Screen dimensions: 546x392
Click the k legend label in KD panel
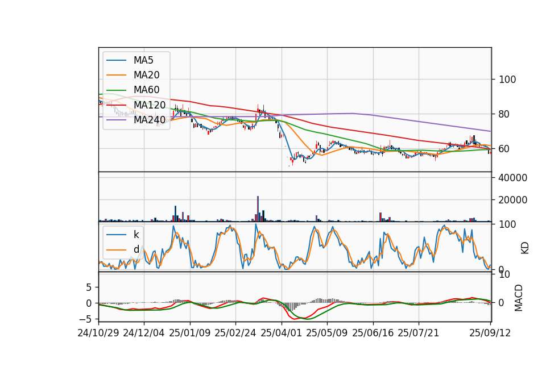(136, 235)
